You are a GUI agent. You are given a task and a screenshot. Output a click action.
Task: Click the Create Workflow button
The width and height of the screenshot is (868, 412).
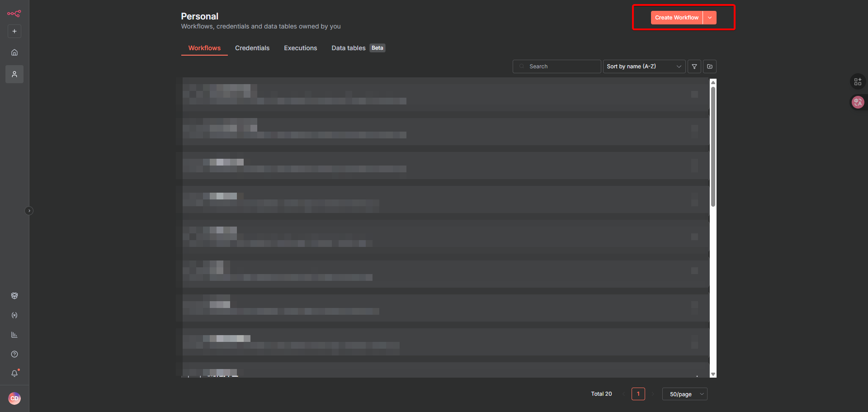coord(676,18)
